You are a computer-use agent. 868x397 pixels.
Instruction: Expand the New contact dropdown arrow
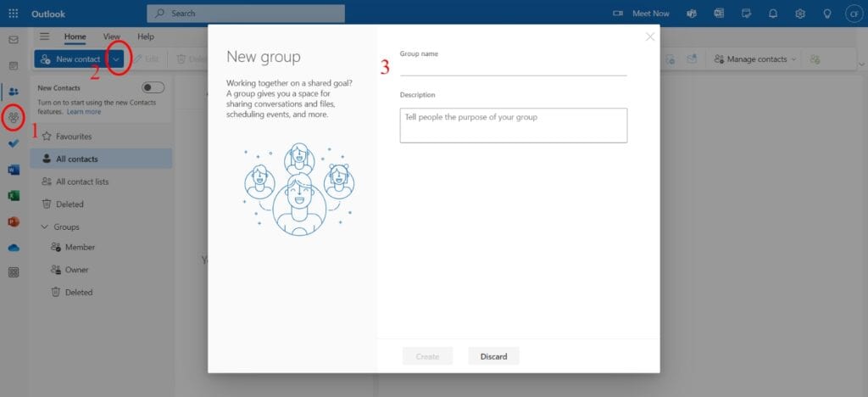click(x=115, y=59)
